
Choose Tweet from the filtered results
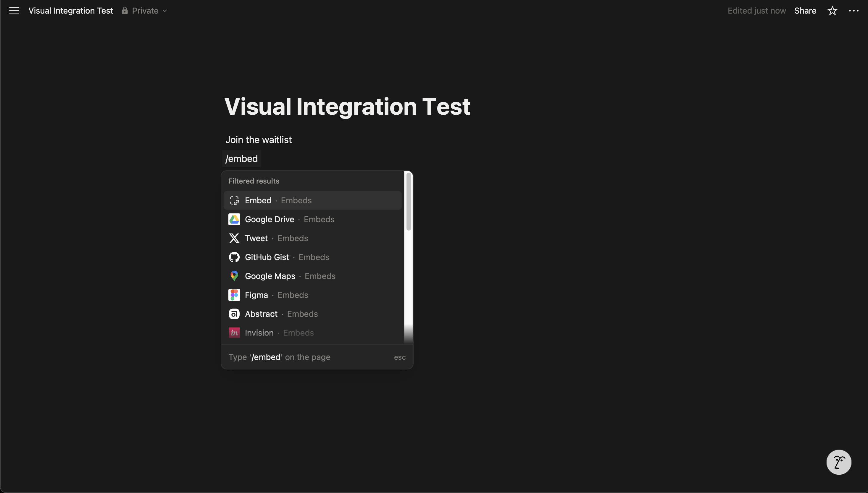256,238
